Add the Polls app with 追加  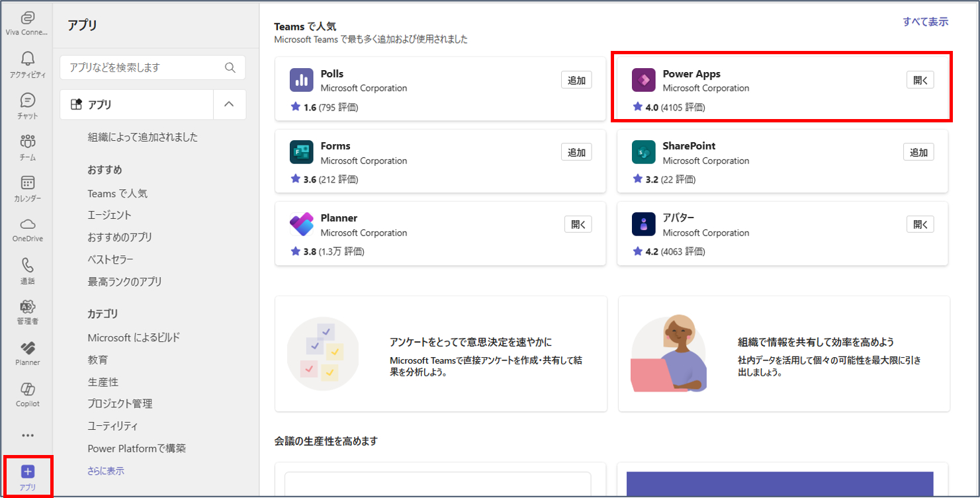[x=576, y=80]
